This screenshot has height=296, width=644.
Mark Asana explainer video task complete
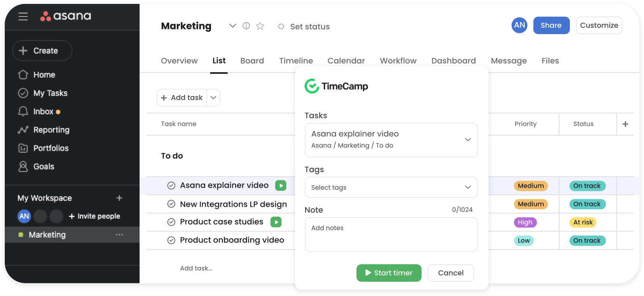pyautogui.click(x=171, y=186)
